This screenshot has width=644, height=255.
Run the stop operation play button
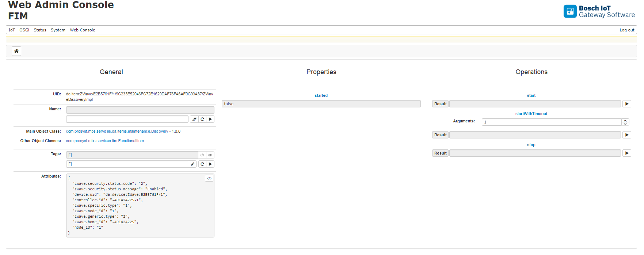coord(627,153)
